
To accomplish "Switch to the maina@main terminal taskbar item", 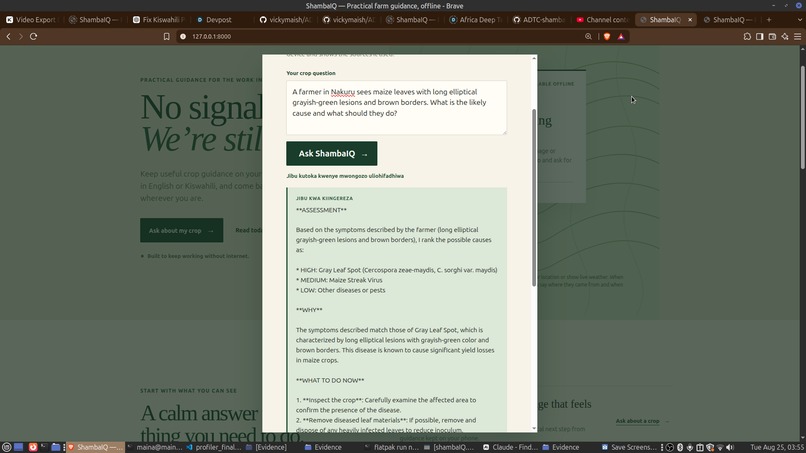I will [x=155, y=447].
